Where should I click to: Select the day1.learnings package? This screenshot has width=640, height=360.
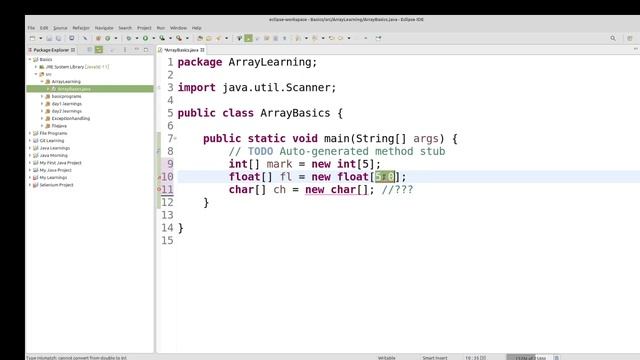(x=67, y=104)
